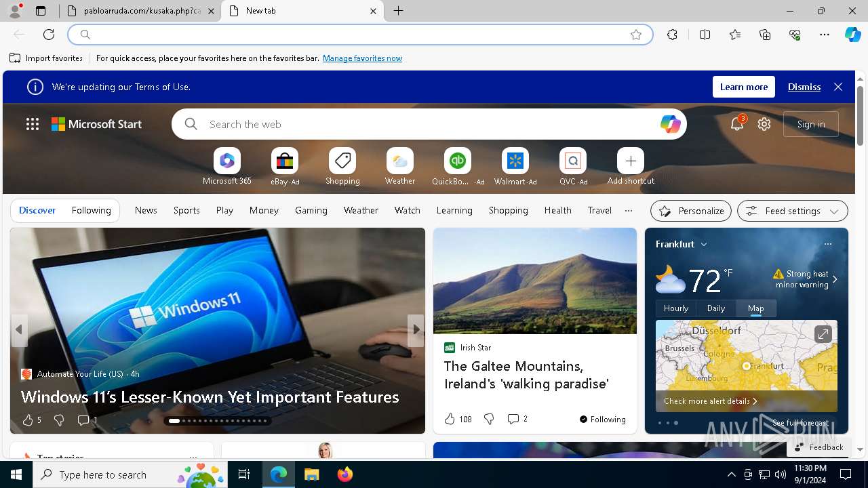Switch to the Discover tab
The height and width of the screenshot is (488, 868).
point(37,210)
